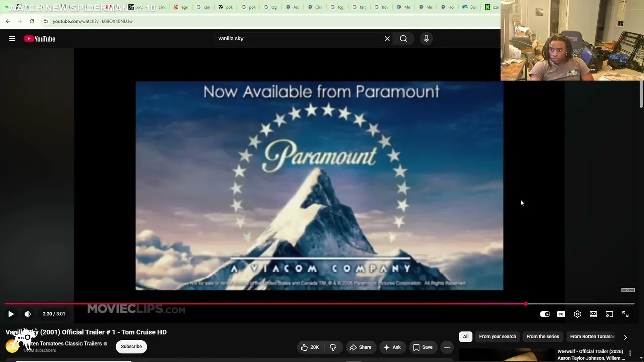Start voice search with microphone icon
This screenshot has width=644, height=362.
coord(426,39)
